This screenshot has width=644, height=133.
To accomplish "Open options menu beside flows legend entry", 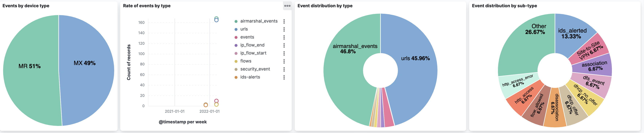I will point(284,61).
